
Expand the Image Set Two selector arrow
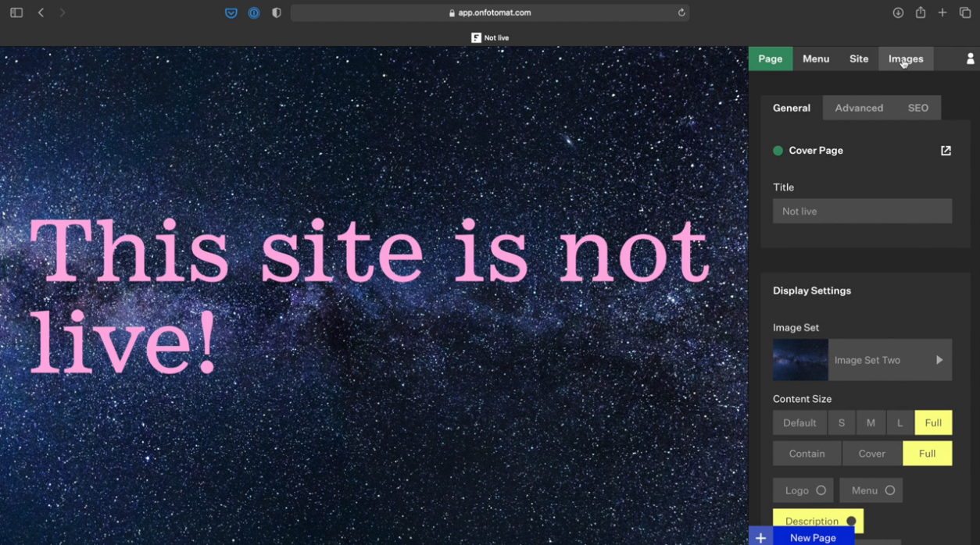pyautogui.click(x=939, y=360)
